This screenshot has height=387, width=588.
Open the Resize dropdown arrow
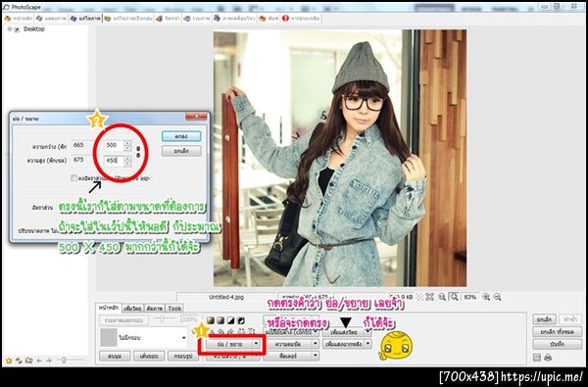pyautogui.click(x=256, y=344)
